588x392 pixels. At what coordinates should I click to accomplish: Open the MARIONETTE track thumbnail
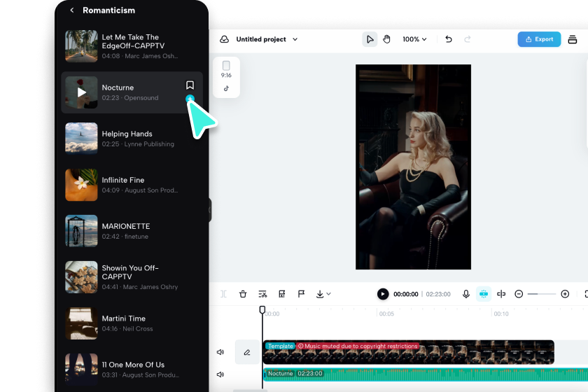pyautogui.click(x=81, y=231)
